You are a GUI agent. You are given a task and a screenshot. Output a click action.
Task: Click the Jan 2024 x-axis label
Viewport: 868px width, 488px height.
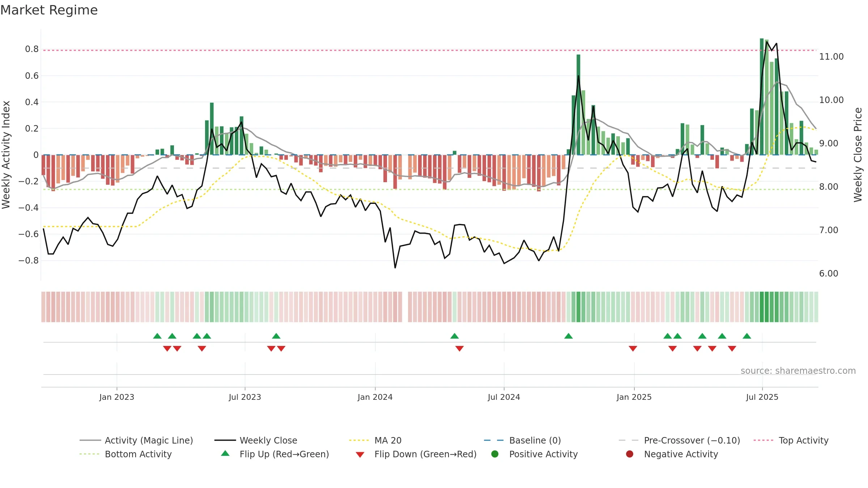[375, 397]
